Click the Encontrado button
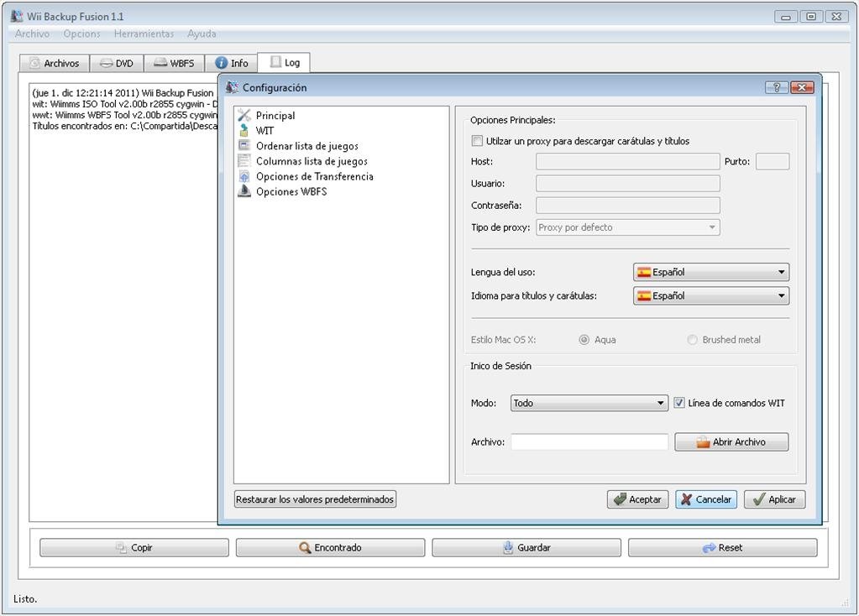859x616 pixels. click(330, 547)
